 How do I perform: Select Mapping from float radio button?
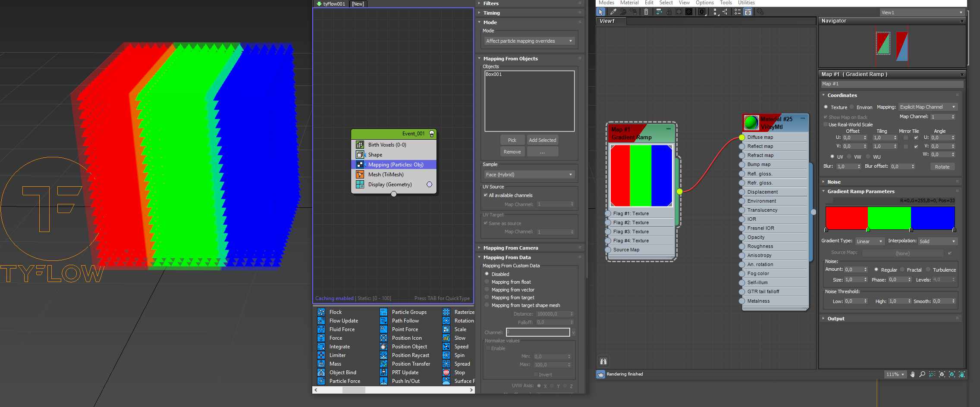487,282
